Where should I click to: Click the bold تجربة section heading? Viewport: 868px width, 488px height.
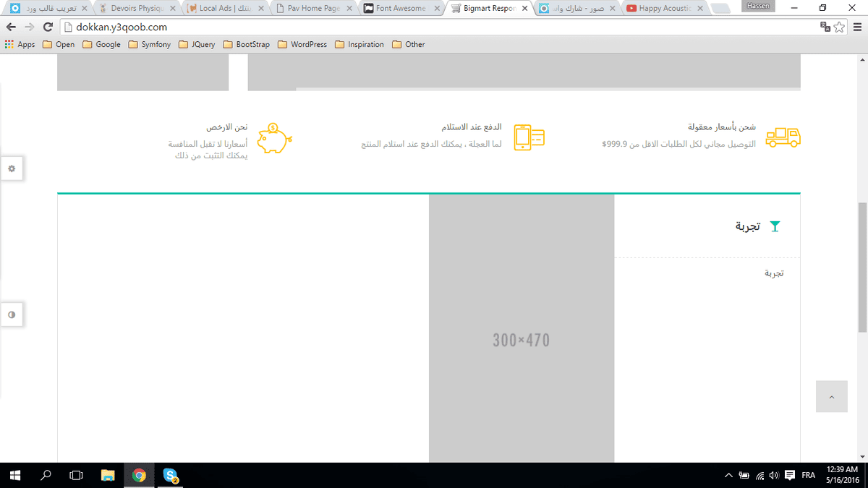click(748, 226)
